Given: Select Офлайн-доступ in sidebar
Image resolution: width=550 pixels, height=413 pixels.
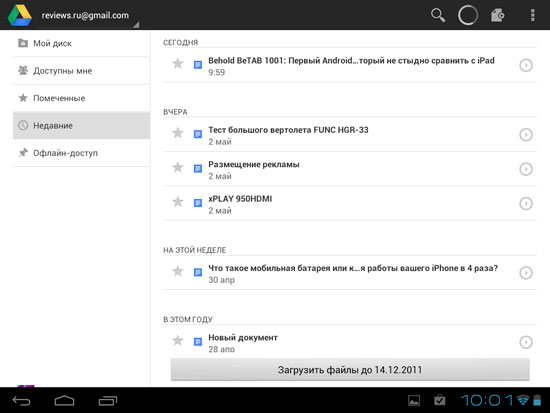Looking at the screenshot, I should (81, 153).
